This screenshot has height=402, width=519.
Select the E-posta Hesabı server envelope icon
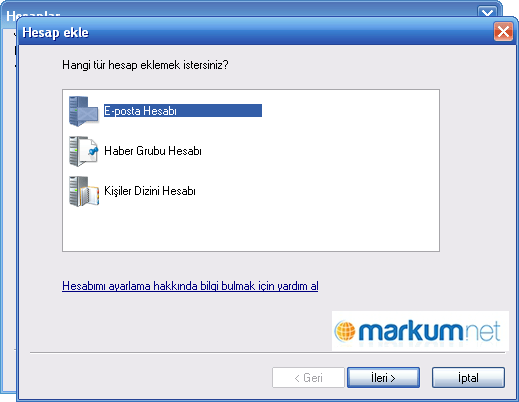pos(83,111)
